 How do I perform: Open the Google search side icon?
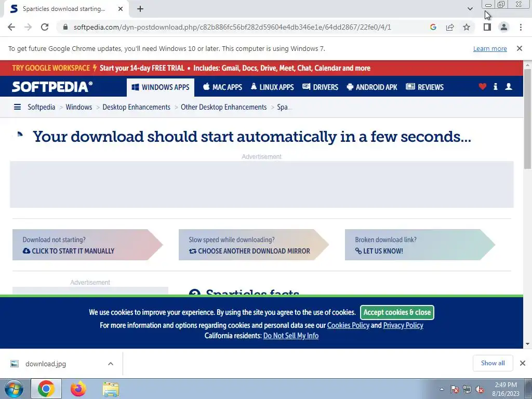tap(433, 27)
